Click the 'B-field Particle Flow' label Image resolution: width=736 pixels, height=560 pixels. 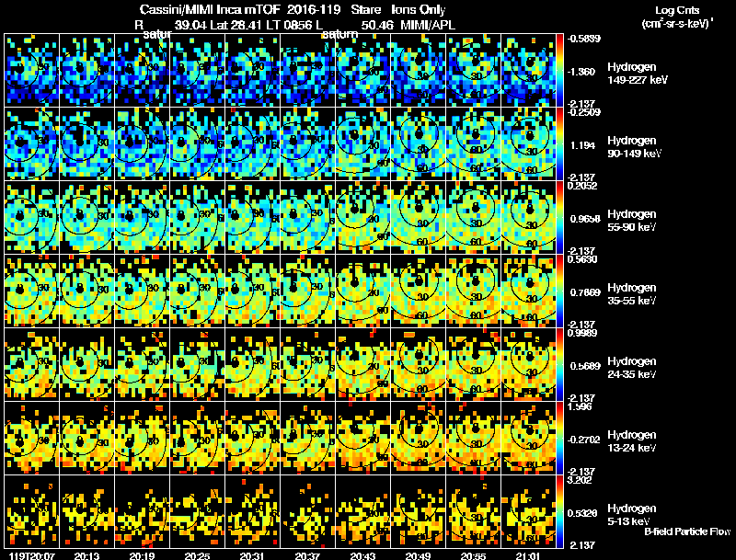[x=687, y=531]
